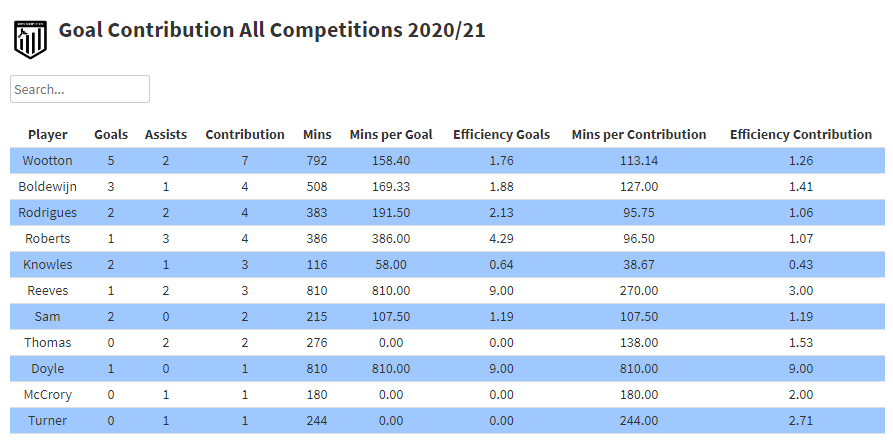Click the Search input field
This screenshot has width=893, height=446.
coord(80,89)
